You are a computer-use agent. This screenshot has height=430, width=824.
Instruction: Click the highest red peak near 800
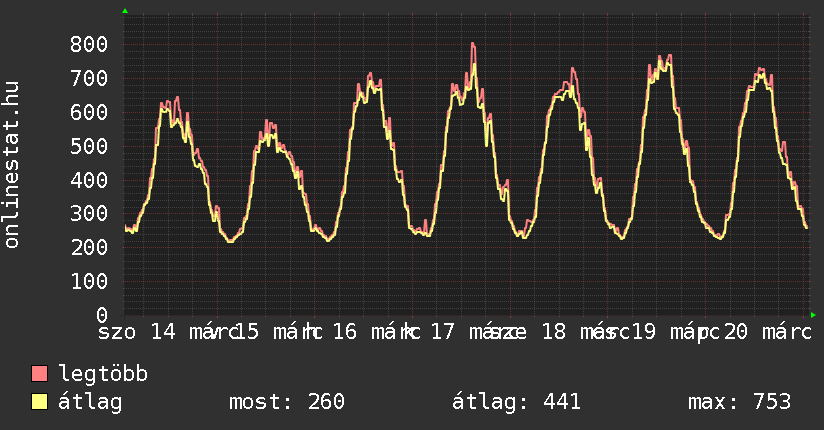[x=472, y=45]
